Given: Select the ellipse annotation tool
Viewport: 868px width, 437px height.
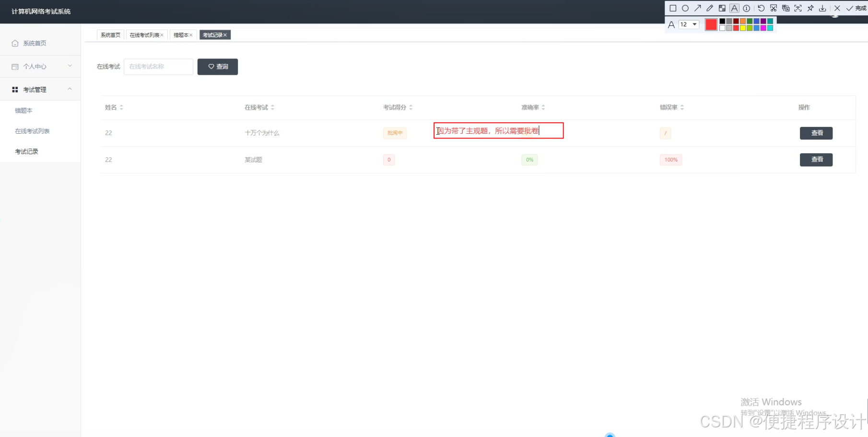Looking at the screenshot, I should [685, 8].
